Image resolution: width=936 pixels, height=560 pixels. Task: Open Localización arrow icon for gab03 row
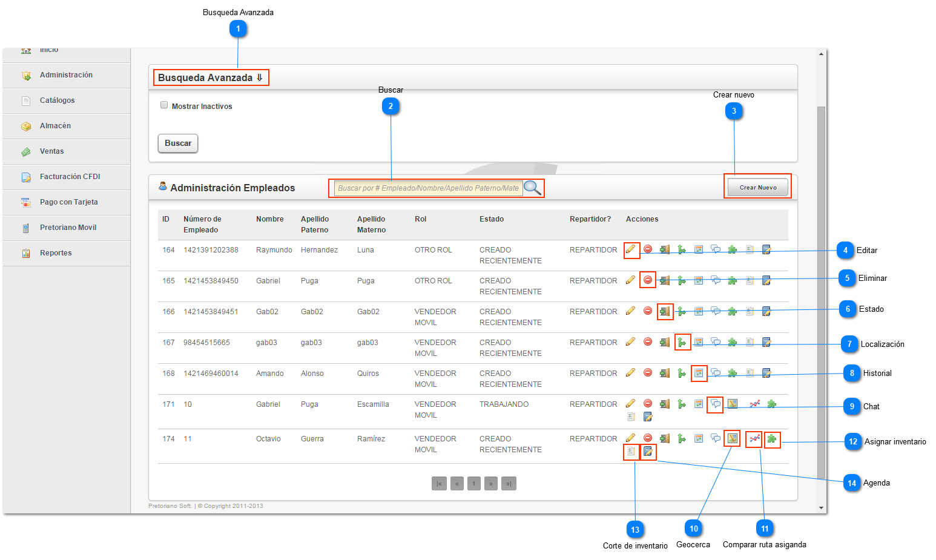tap(682, 342)
